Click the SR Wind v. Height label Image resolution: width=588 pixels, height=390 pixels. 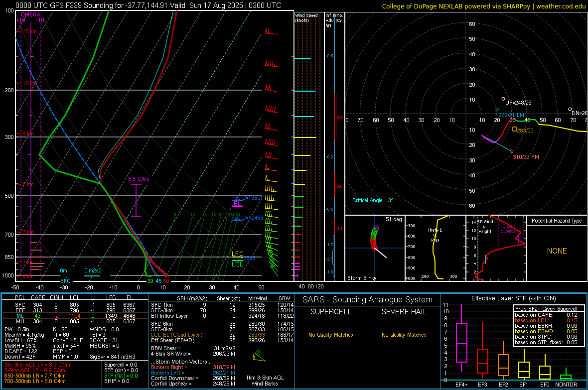point(485,227)
